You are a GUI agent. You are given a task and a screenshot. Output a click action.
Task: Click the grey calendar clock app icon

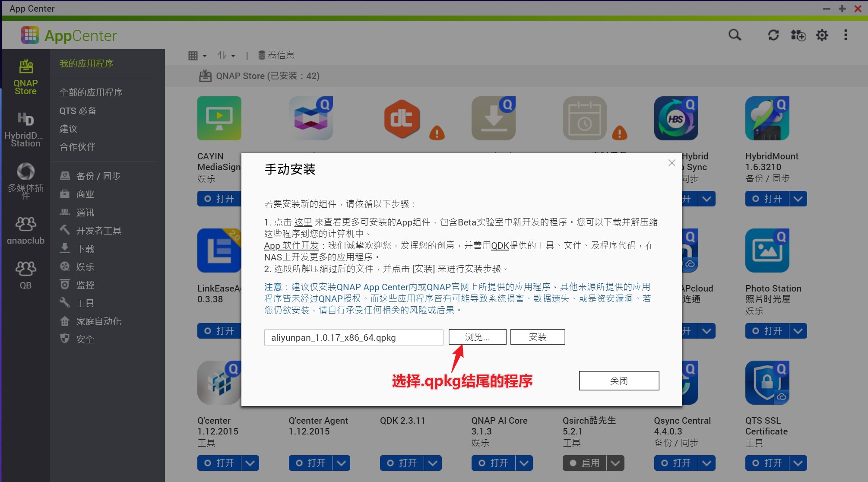click(585, 118)
